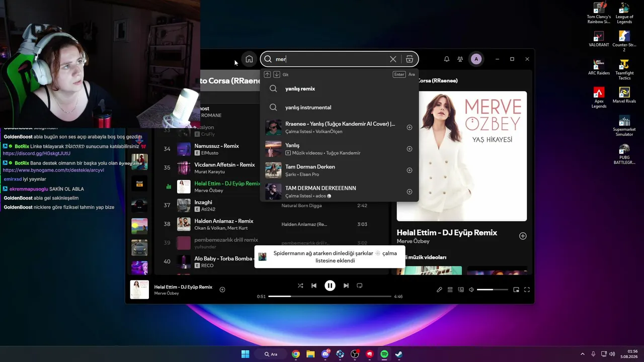644x362 pixels.
Task: Go to Spotify Home using the house icon
Action: click(249, 59)
